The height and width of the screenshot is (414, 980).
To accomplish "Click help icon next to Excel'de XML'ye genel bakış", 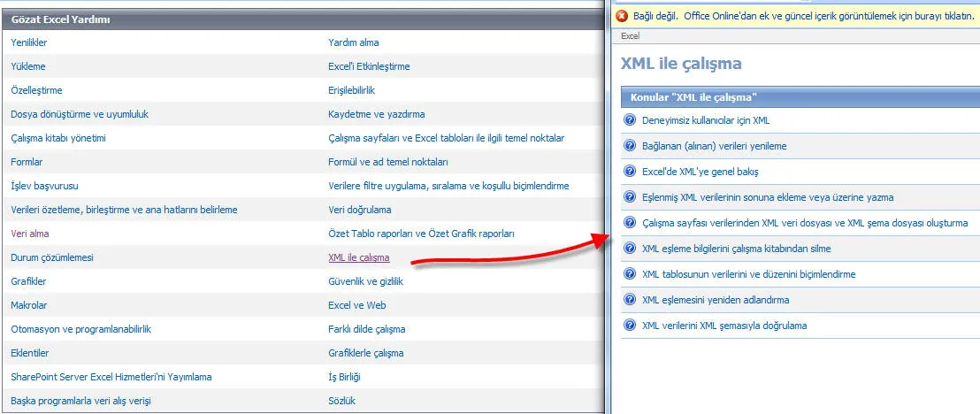I will coord(630,172).
